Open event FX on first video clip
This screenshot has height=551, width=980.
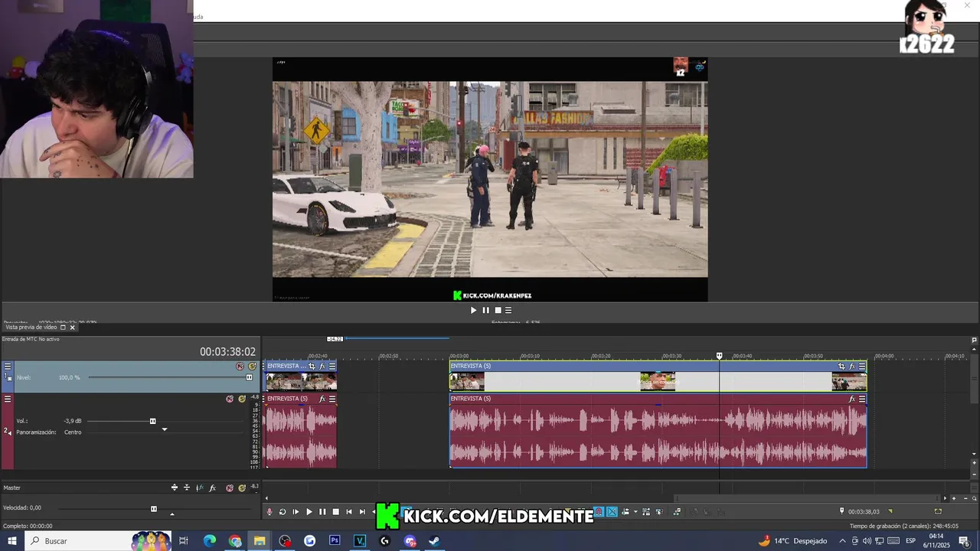[322, 367]
